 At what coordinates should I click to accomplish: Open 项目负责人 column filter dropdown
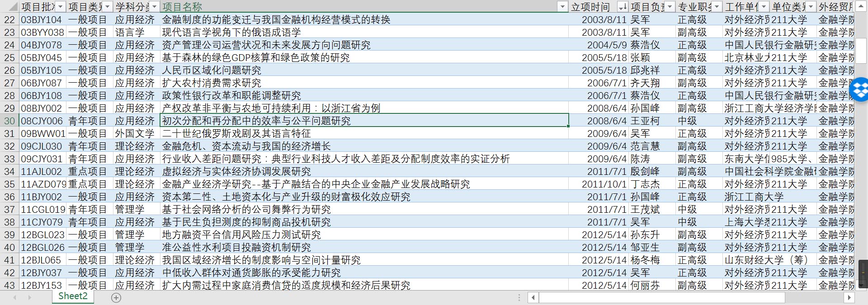pos(670,6)
